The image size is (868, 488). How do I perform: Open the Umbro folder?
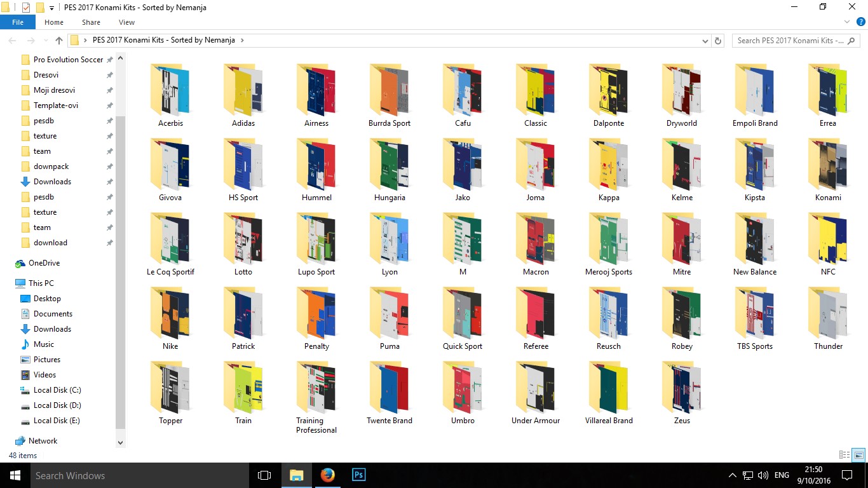(463, 393)
